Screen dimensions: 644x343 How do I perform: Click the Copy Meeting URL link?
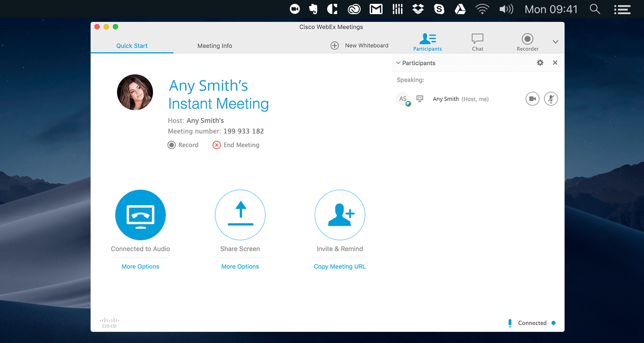[340, 266]
